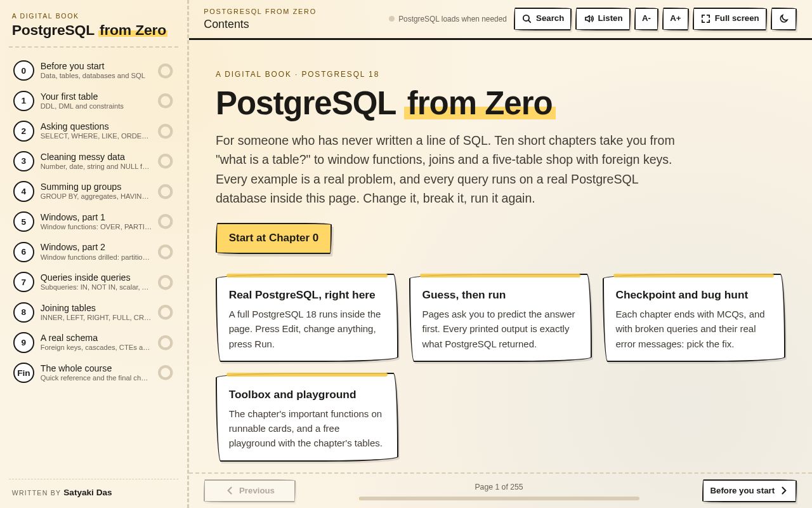Viewport: 812px width, 508px height.
Task: Click the Page 1 of 255 indicator
Action: tap(499, 487)
